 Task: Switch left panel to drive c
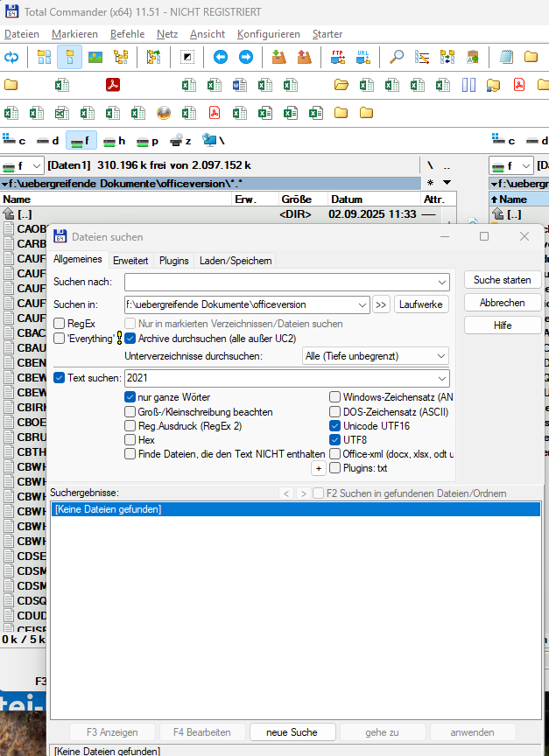[x=14, y=141]
